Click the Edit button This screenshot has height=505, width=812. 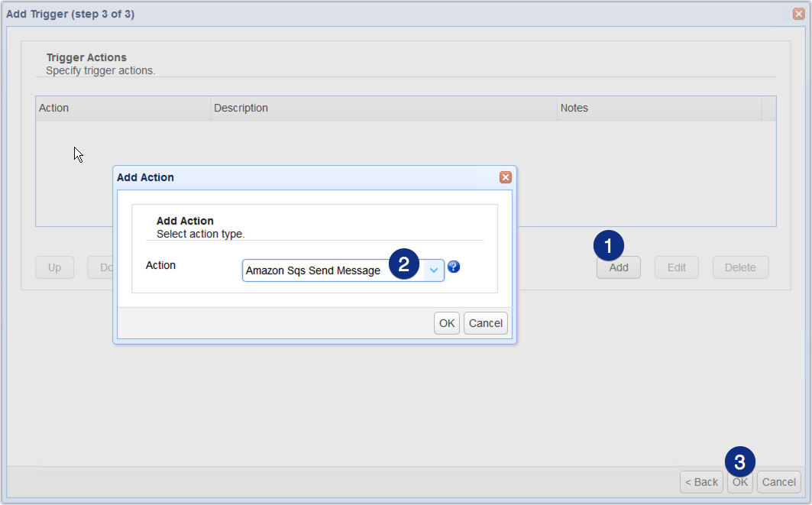point(676,267)
